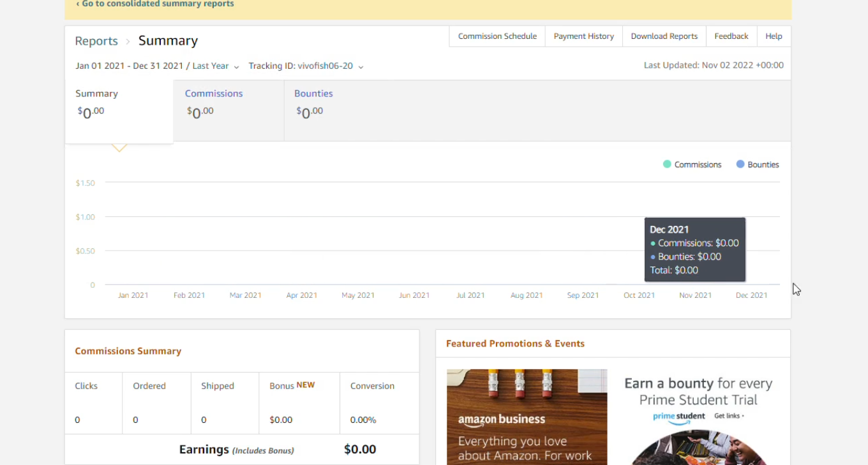Open the Payment History tab
The image size is (868, 465).
point(583,36)
